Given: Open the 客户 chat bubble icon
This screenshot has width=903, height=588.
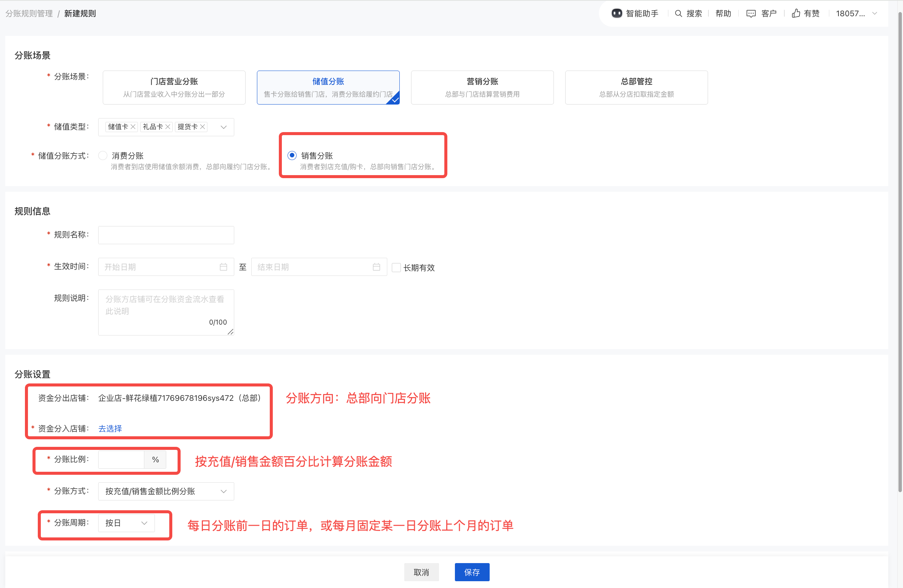Looking at the screenshot, I should point(751,13).
